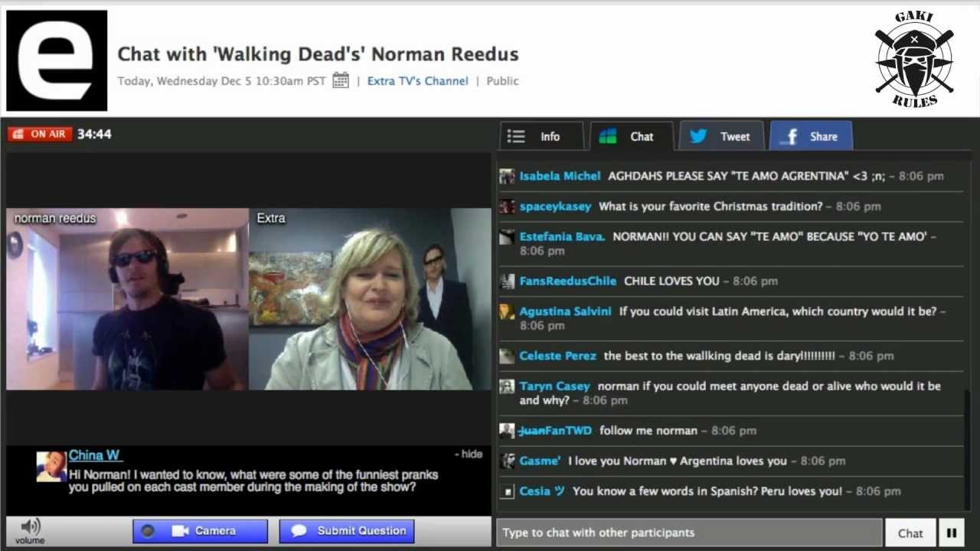Select the 'follow me norman' chat message
Screen dimensions: 980x551
point(648,431)
